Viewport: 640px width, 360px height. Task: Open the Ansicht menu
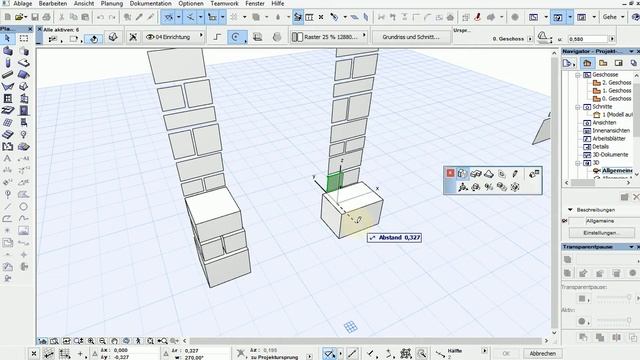[84, 3]
